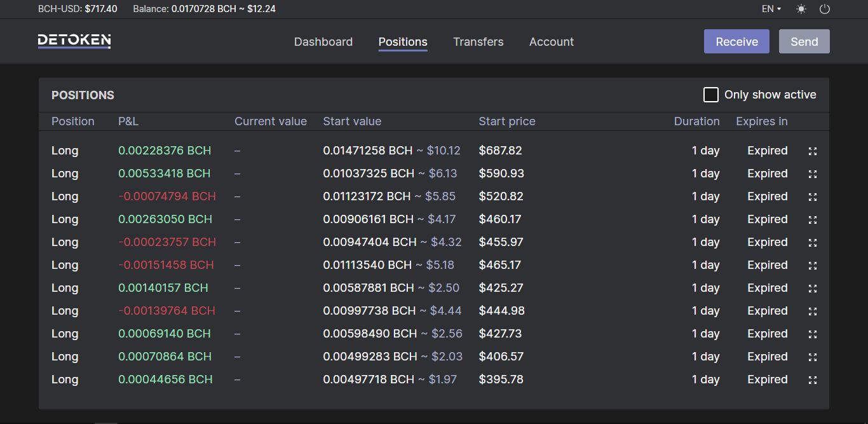The width and height of the screenshot is (868, 424).
Task: Toggle light theme with sun icon
Action: 801,9
